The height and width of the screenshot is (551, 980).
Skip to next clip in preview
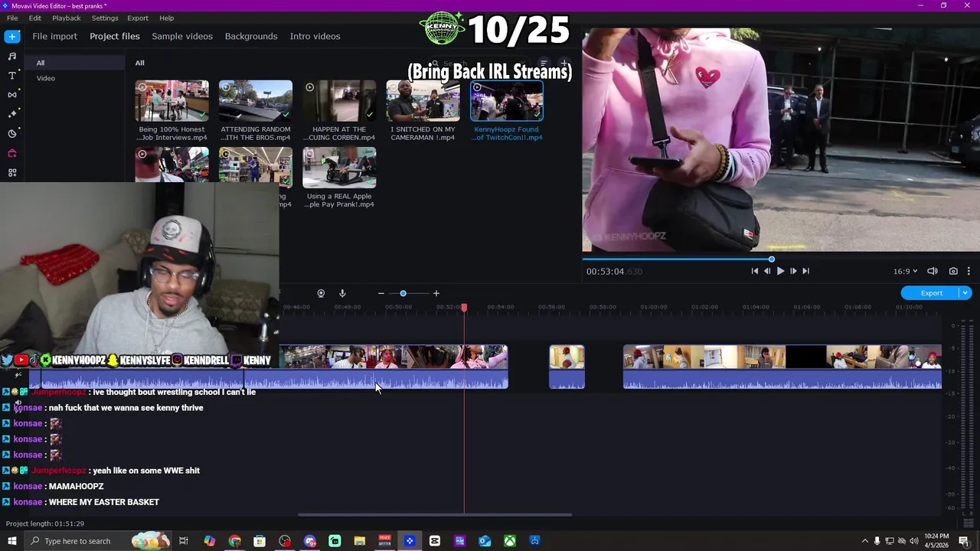click(x=805, y=271)
